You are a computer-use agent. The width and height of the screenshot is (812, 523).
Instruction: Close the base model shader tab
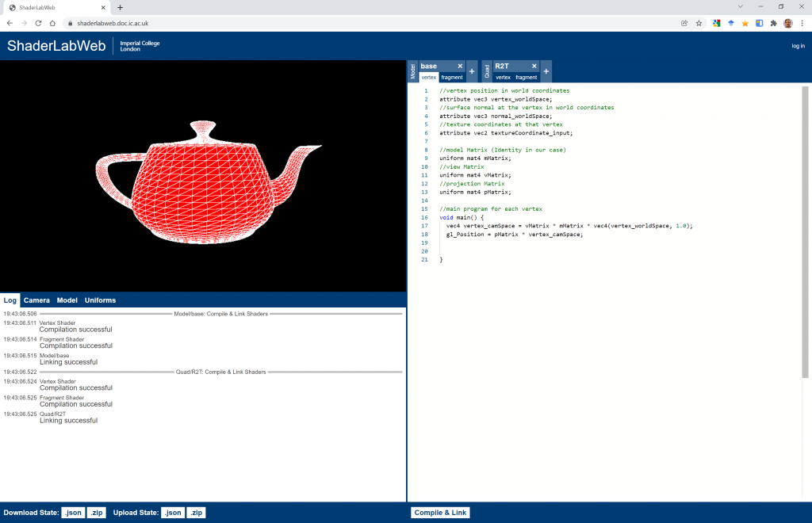click(460, 66)
